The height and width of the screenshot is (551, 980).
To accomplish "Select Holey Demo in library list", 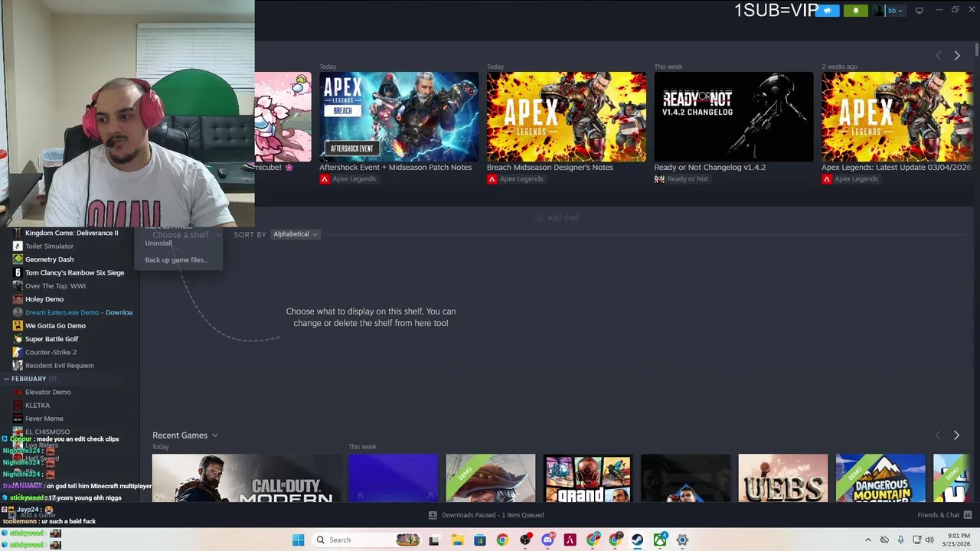I will coord(44,299).
